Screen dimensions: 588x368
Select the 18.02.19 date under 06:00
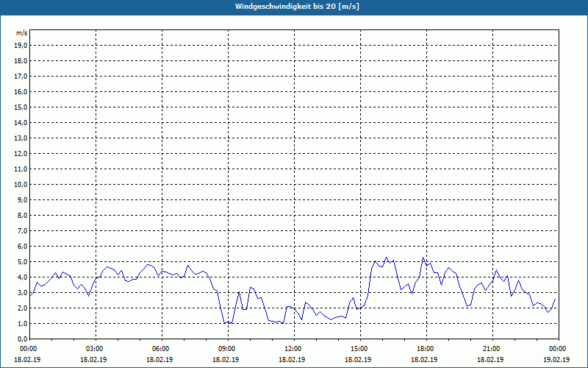pos(159,359)
